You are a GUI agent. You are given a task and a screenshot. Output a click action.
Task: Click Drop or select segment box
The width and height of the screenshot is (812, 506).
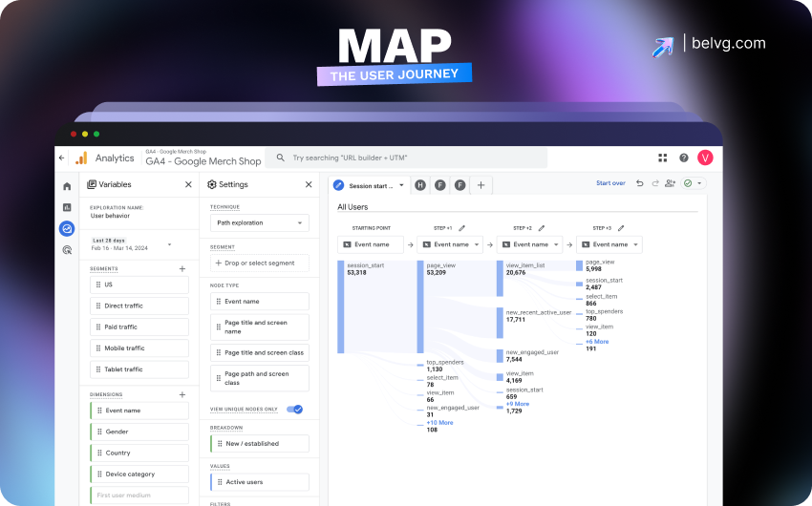click(x=260, y=263)
